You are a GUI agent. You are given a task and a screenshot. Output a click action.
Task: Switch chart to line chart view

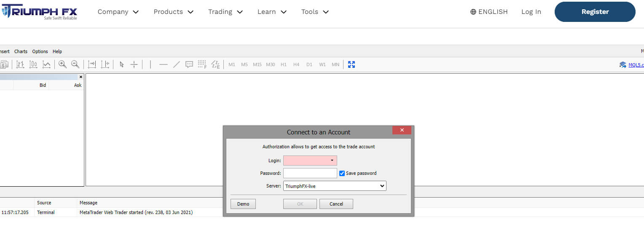click(x=46, y=64)
